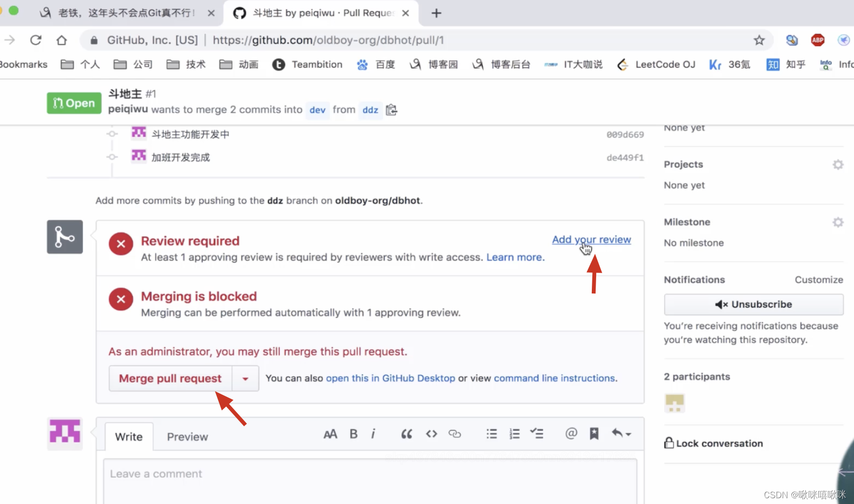Viewport: 854px width, 504px height.
Task: View command line instructions link
Action: 554,378
